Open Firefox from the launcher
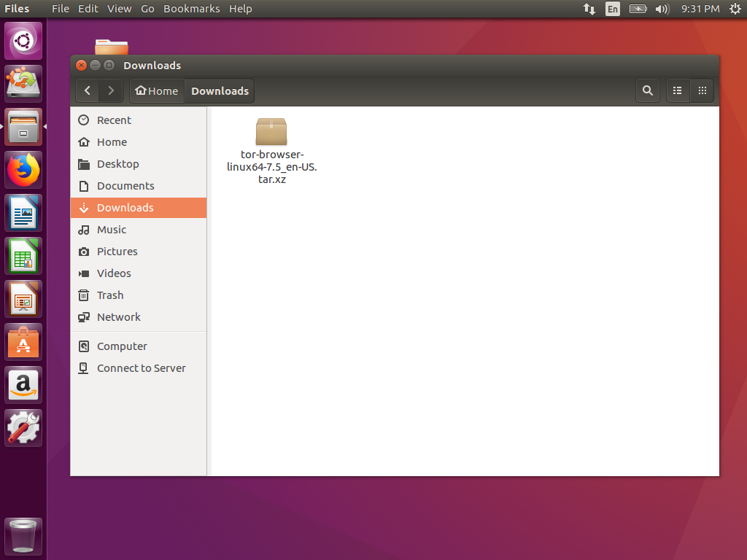 coord(24,170)
